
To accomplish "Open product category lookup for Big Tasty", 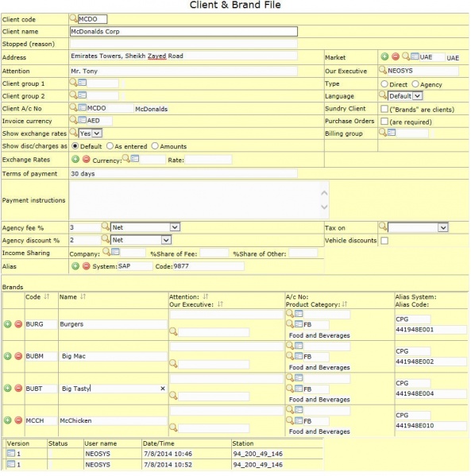I will point(290,389).
